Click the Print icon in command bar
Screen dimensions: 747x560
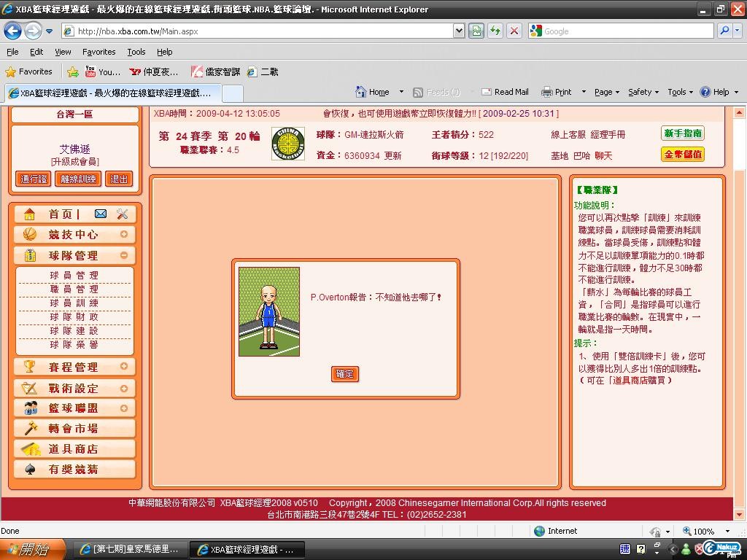coord(547,92)
